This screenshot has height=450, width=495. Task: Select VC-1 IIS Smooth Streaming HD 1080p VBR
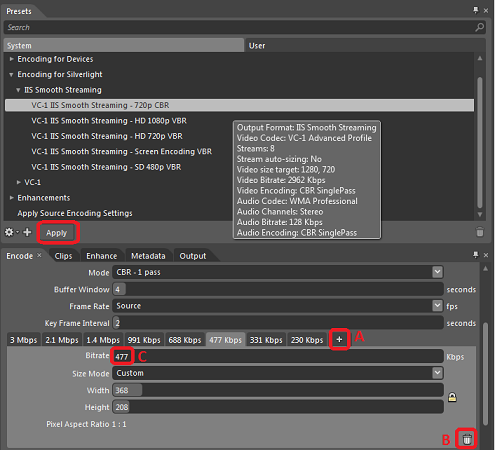coord(109,121)
